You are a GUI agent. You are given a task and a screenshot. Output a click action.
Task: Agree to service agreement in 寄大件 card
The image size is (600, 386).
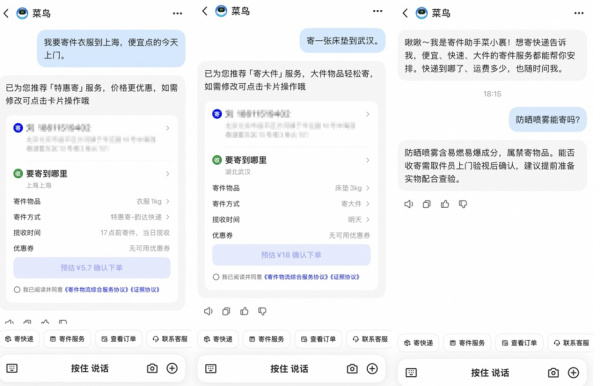tap(216, 277)
